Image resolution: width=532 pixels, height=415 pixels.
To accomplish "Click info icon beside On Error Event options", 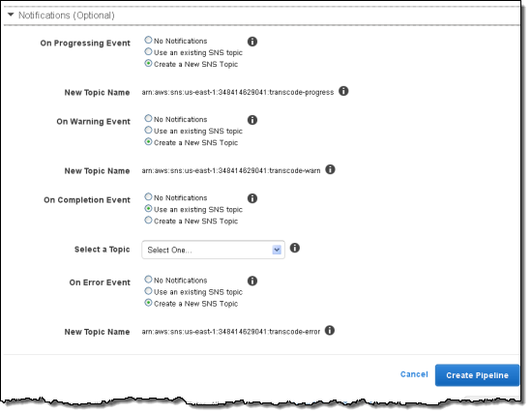I will (252, 281).
